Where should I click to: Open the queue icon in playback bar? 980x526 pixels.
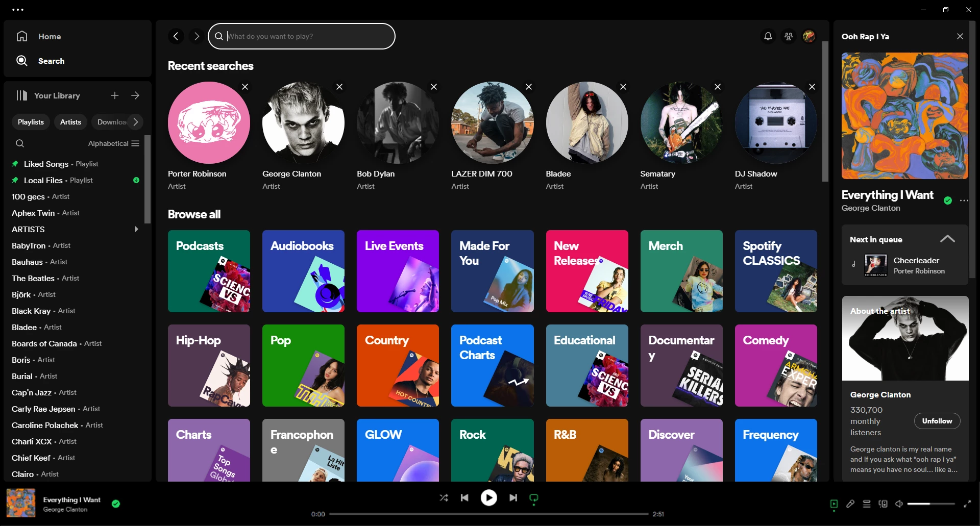tap(867, 504)
